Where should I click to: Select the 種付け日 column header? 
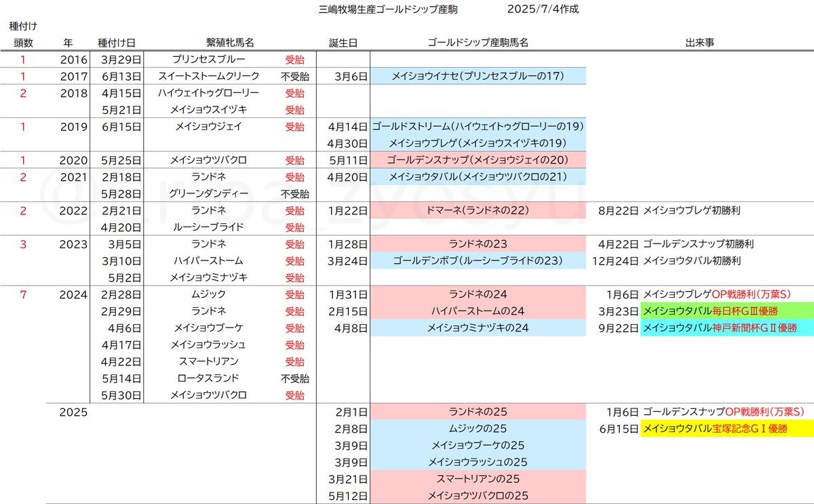pyautogui.click(x=115, y=43)
